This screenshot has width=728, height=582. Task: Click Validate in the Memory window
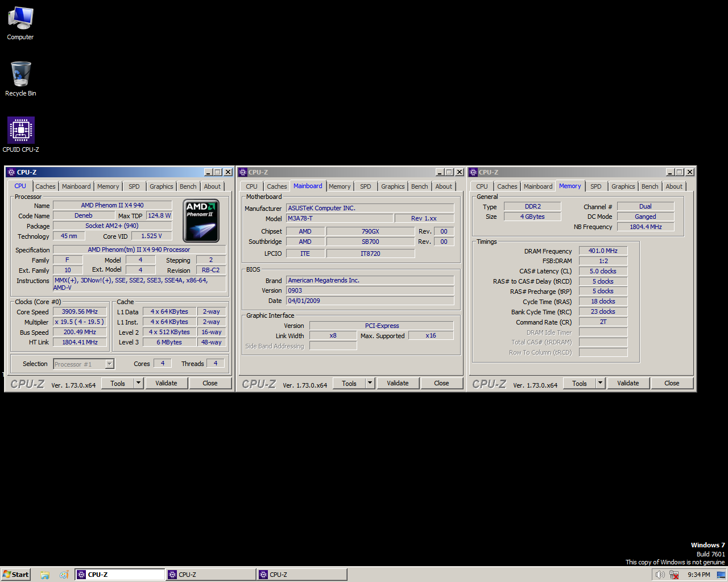(628, 383)
